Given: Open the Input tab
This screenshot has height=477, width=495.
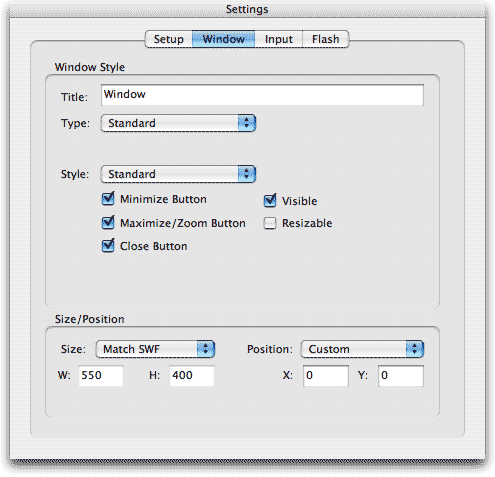Looking at the screenshot, I should (x=279, y=39).
